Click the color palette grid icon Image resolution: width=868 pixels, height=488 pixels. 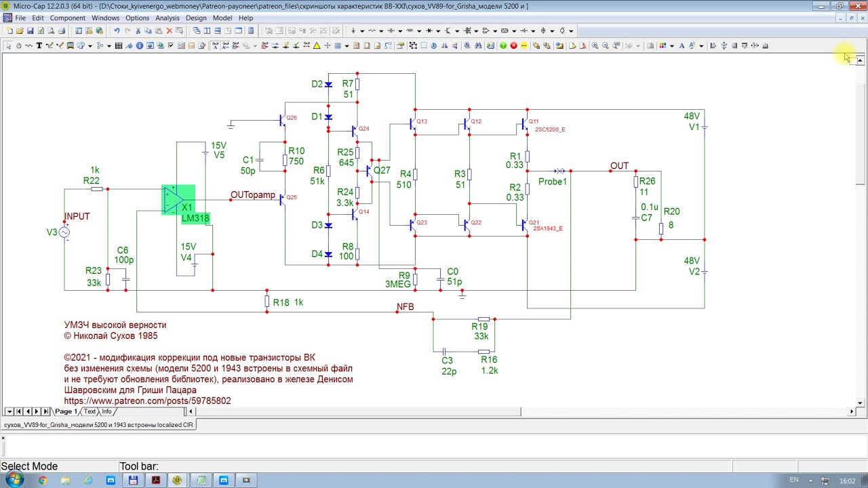tap(663, 45)
